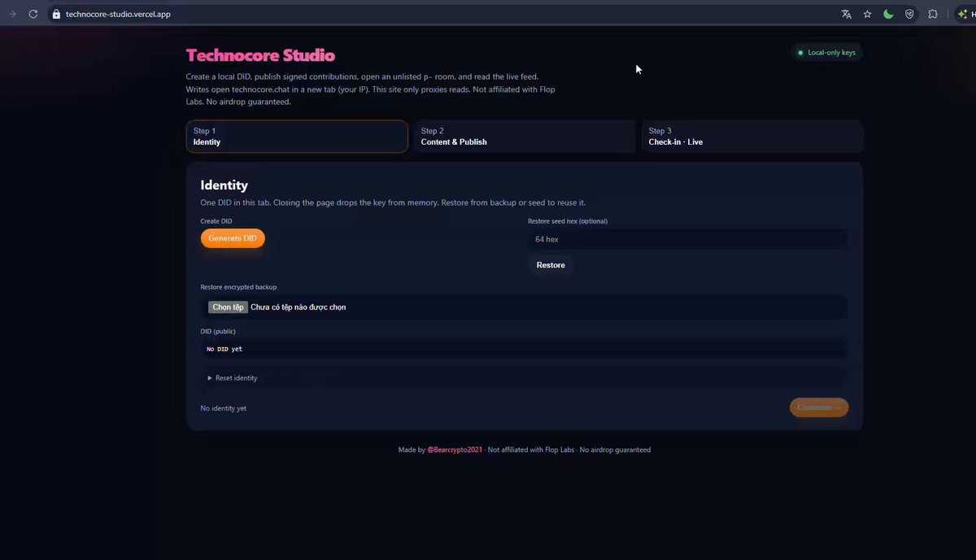
Task: Click the Chọn tệp file chooser button
Action: coord(228,307)
